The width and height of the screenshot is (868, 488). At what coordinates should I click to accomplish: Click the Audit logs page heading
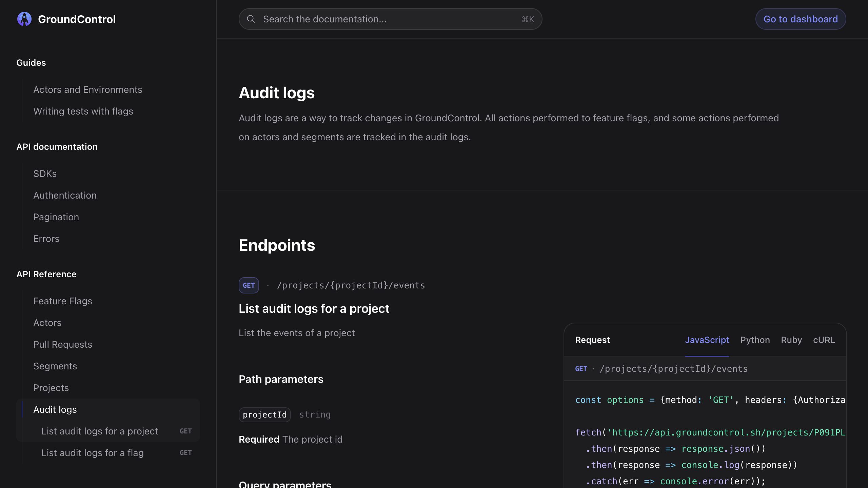click(x=277, y=93)
